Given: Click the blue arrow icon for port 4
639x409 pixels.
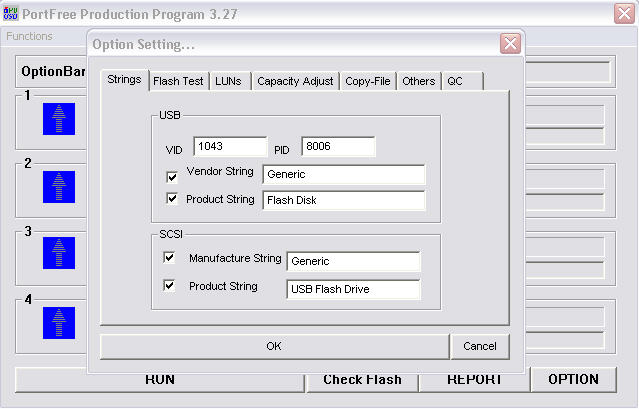Looking at the screenshot, I should (59, 323).
